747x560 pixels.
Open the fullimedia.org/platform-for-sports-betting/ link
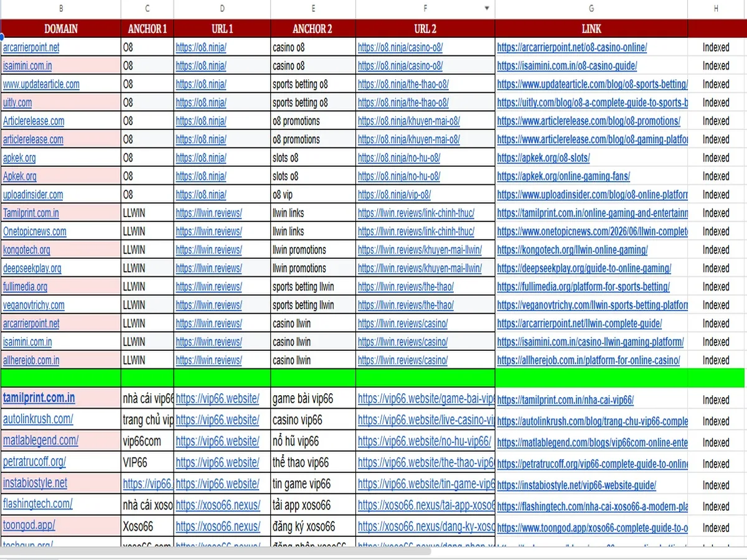(583, 287)
